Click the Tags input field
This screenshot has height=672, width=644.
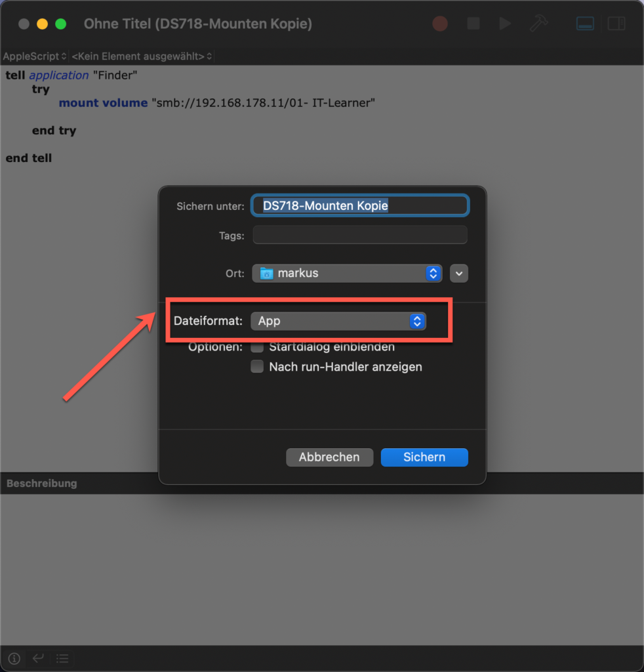coord(360,236)
